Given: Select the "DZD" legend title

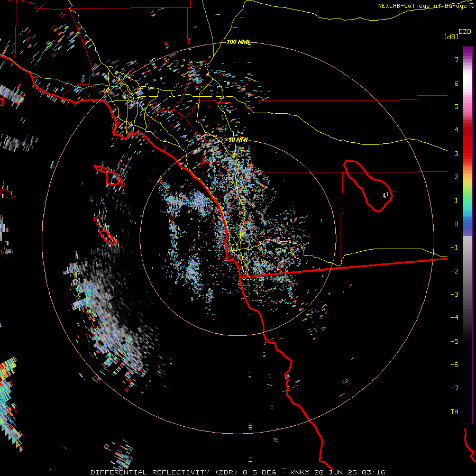Looking at the screenshot, I should point(465,32).
